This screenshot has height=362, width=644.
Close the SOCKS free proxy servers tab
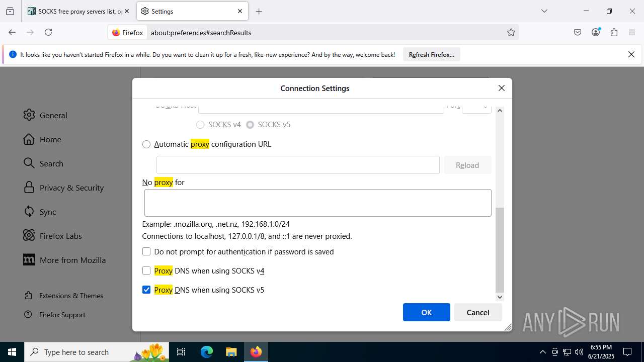pyautogui.click(x=127, y=11)
